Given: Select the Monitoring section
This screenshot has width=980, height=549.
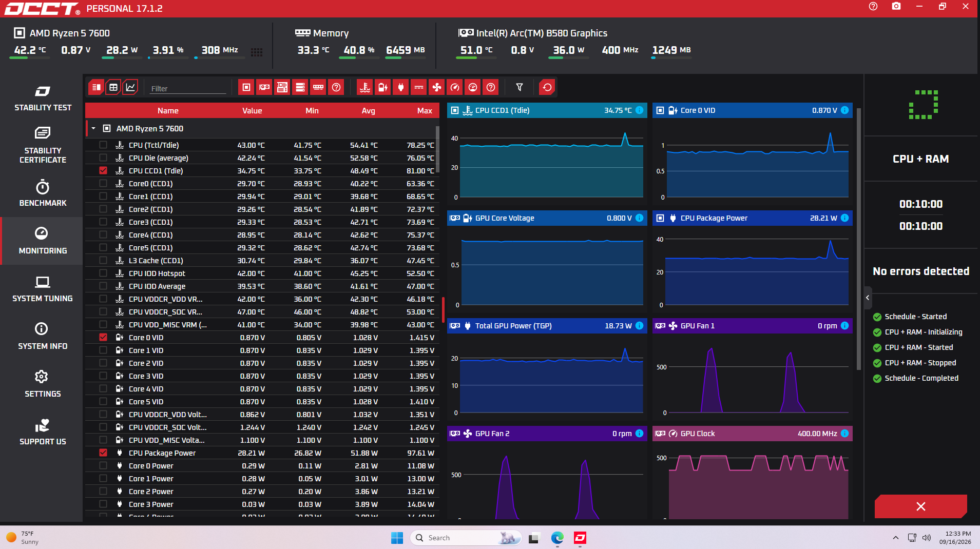Looking at the screenshot, I should [x=43, y=241].
